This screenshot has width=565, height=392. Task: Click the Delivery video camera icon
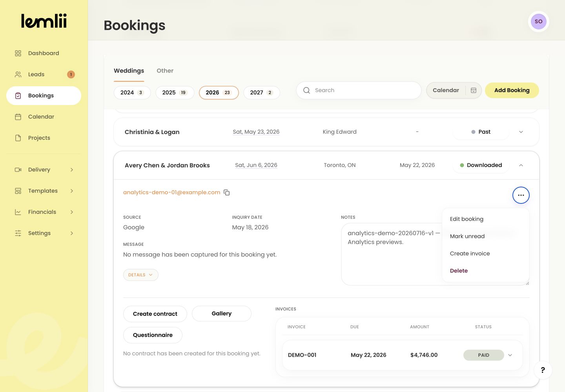[x=18, y=170]
